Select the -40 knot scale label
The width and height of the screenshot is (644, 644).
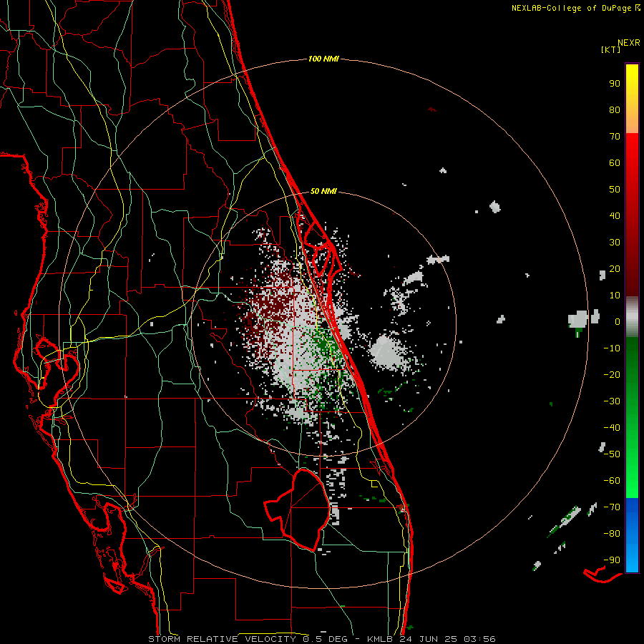pyautogui.click(x=612, y=428)
